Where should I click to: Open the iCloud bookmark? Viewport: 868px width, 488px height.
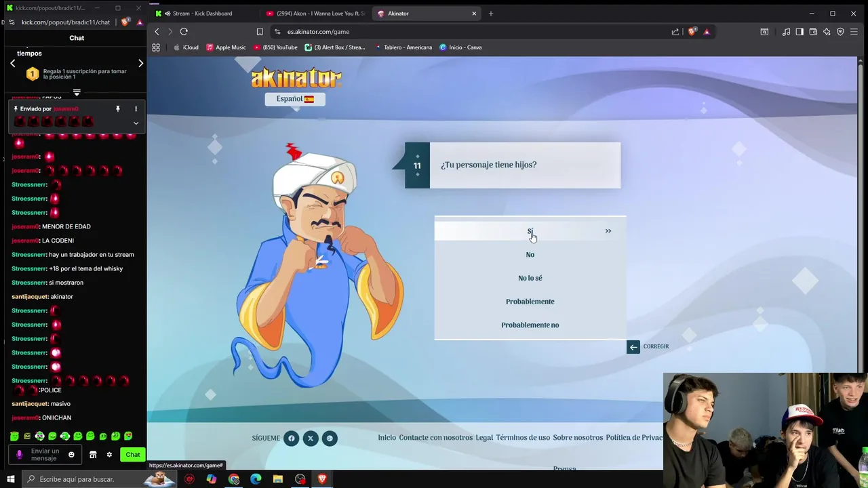(x=186, y=47)
